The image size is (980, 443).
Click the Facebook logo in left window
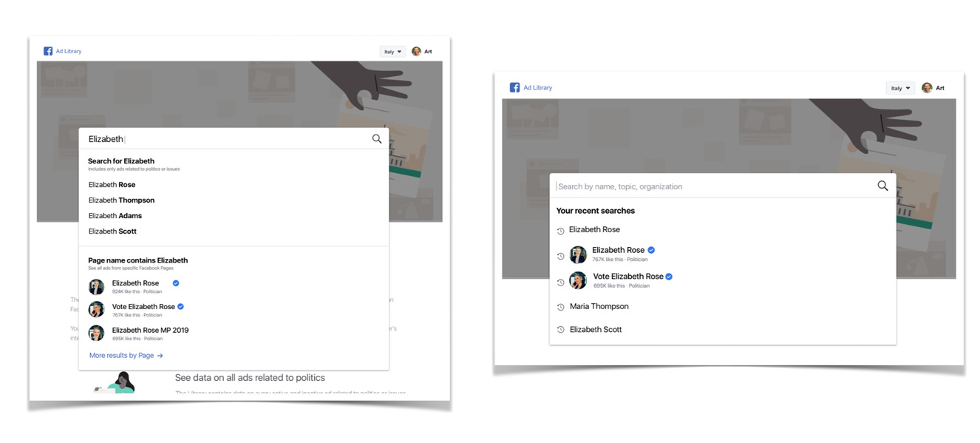[48, 51]
